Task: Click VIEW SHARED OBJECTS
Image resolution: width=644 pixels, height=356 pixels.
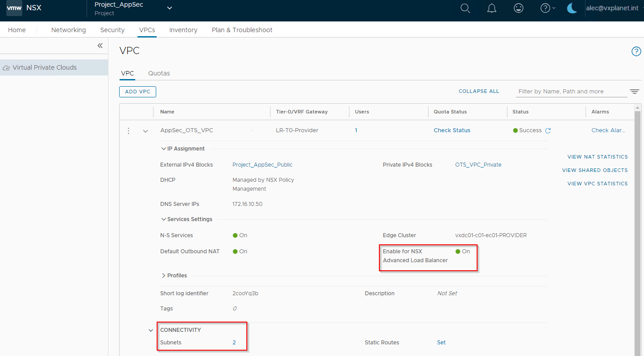Action: [595, 170]
